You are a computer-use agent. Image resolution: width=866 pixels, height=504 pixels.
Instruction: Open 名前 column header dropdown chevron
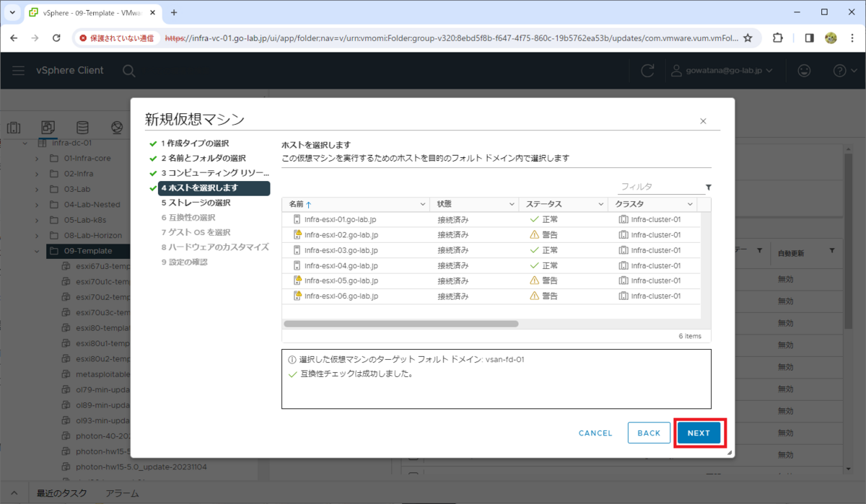[422, 205]
